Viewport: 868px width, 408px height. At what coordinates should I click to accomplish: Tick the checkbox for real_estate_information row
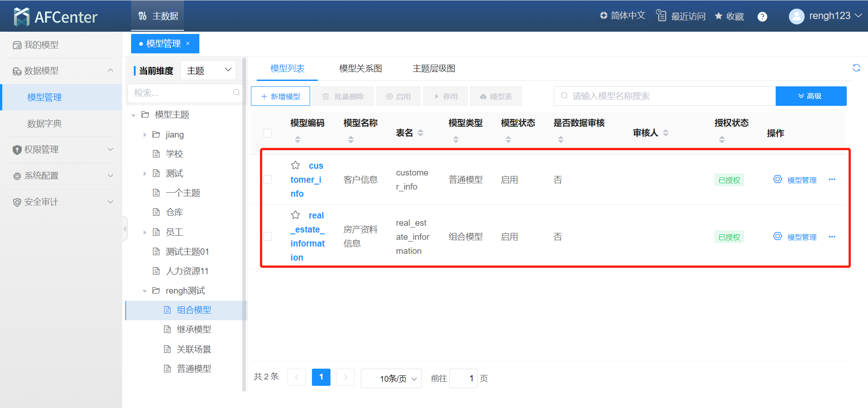point(268,237)
